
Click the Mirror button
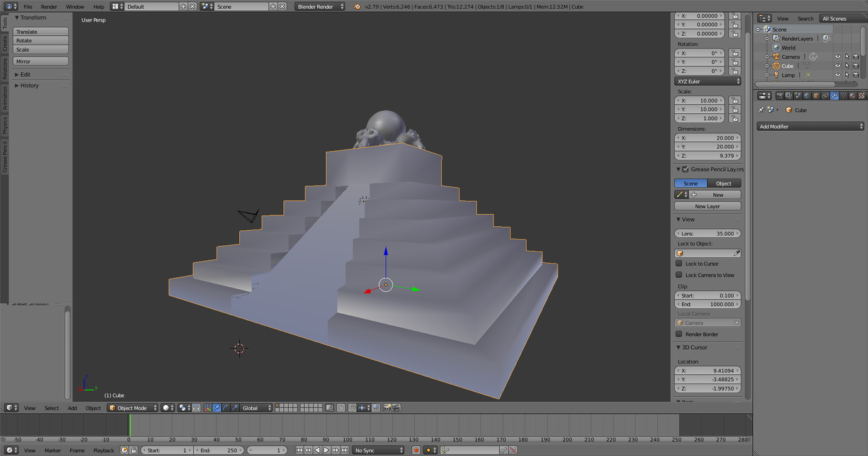pyautogui.click(x=41, y=61)
